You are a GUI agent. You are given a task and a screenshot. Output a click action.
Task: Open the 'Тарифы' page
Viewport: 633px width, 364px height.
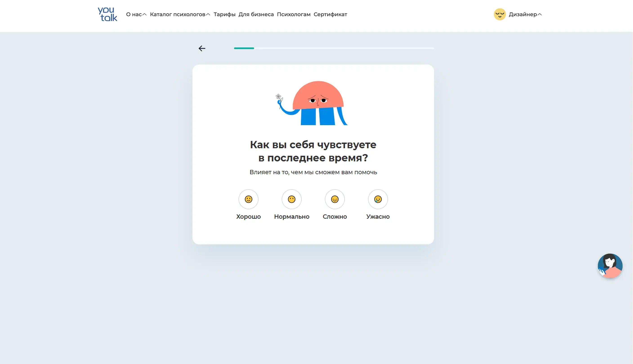224,15
